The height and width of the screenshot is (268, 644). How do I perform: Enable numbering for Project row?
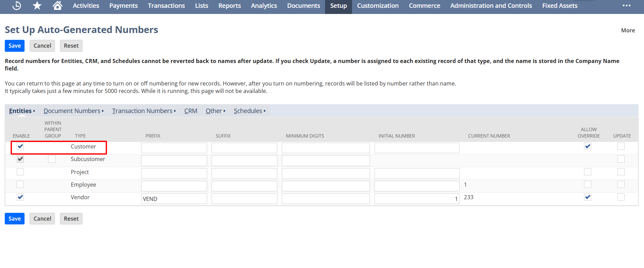[x=20, y=172]
